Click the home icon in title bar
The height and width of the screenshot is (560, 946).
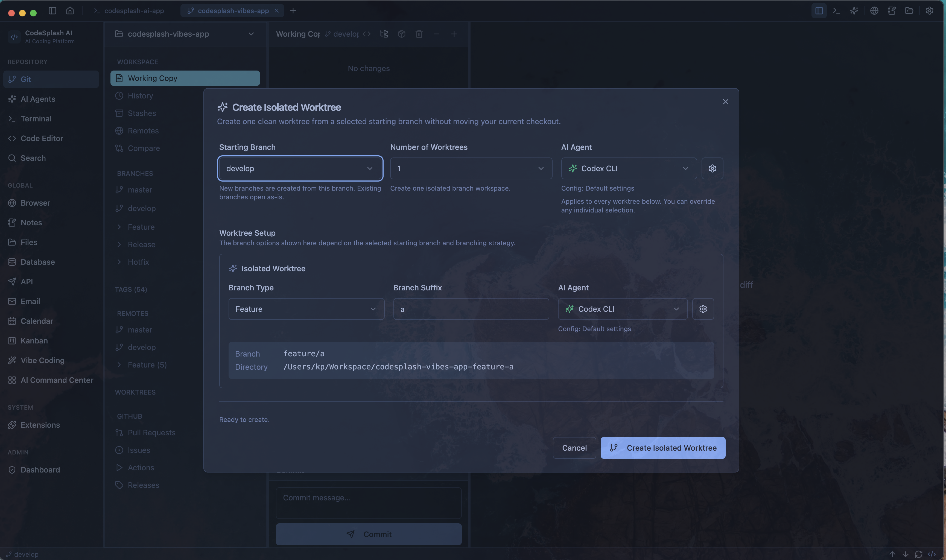click(70, 11)
